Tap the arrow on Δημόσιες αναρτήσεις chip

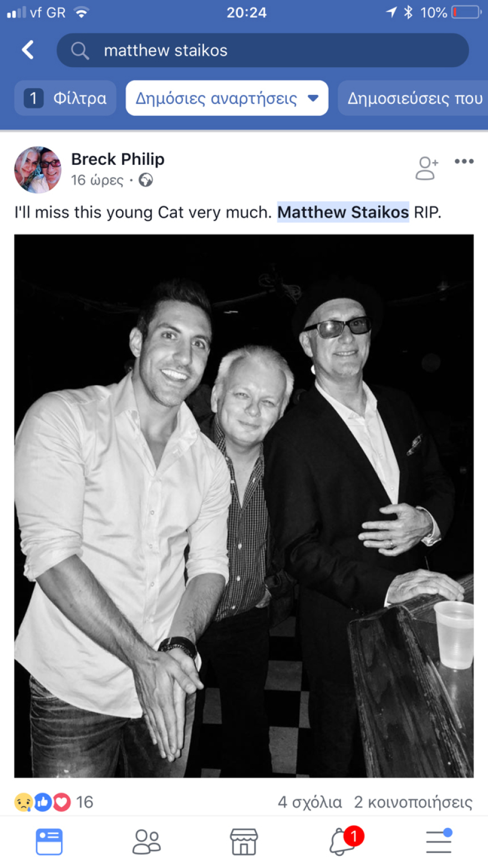click(313, 98)
